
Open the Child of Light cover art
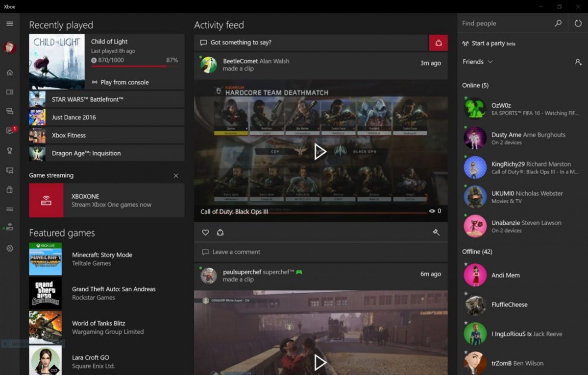(57, 62)
